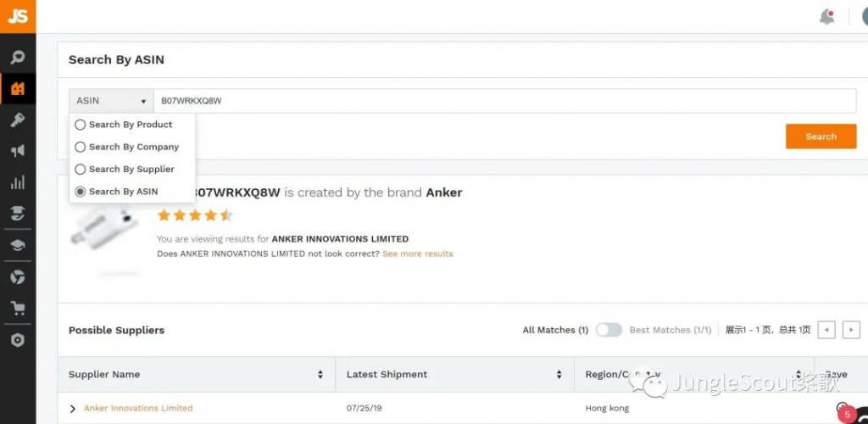Screen dimensions: 868x424
Task: Open the hexagon settings icon in sidebar
Action: 18,340
